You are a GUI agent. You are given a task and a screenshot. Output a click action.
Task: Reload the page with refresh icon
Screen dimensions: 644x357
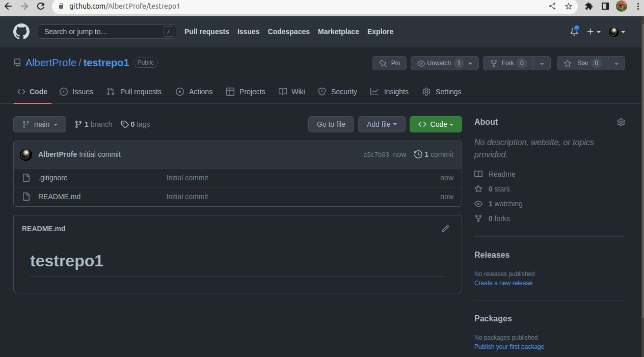point(41,7)
